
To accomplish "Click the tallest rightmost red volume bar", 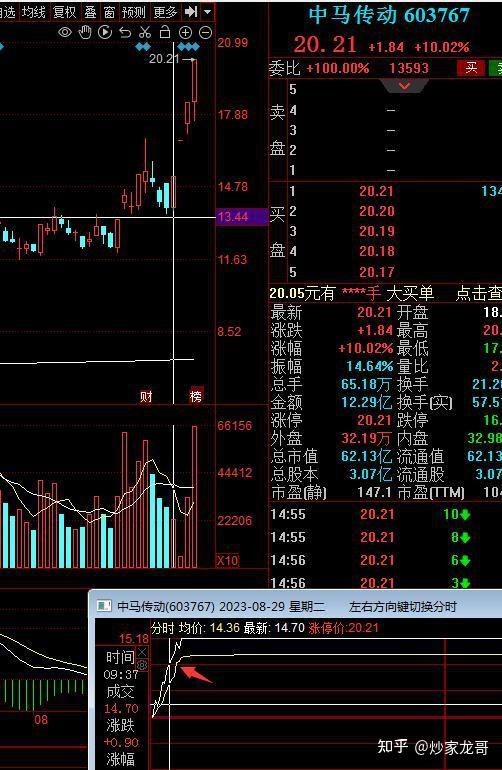I will (195, 497).
